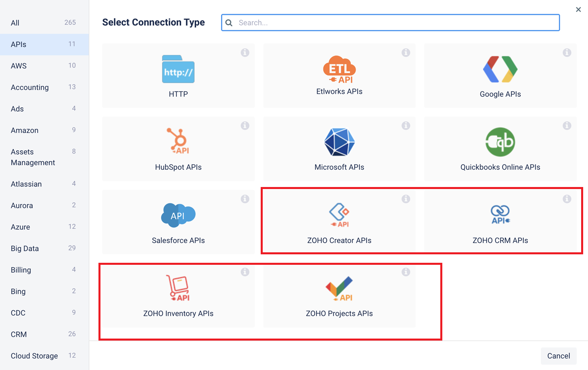588x370 pixels.
Task: Open the Ads category
Action: (x=44, y=109)
